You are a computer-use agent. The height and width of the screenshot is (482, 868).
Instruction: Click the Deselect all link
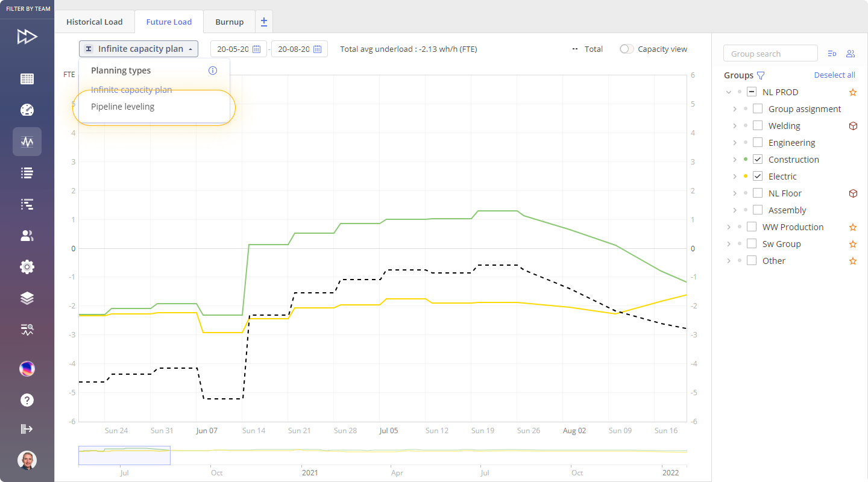tap(834, 75)
